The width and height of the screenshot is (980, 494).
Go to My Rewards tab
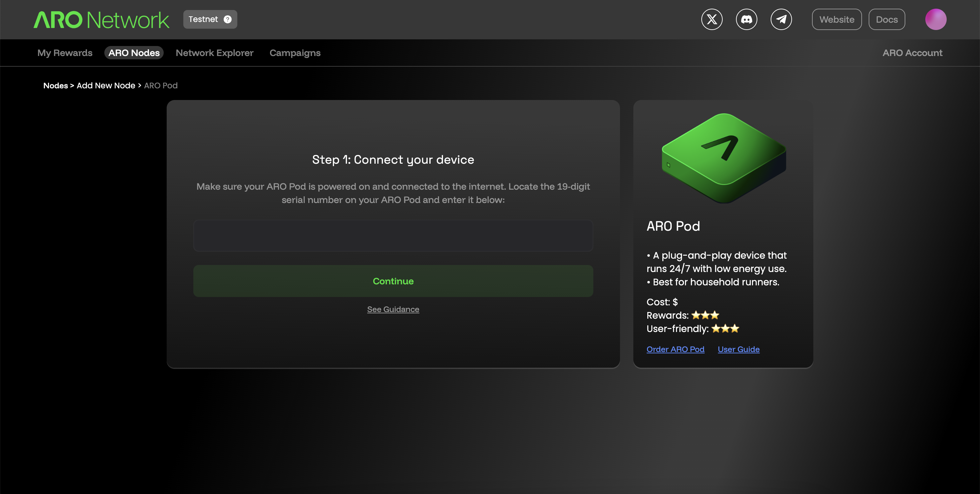click(65, 53)
